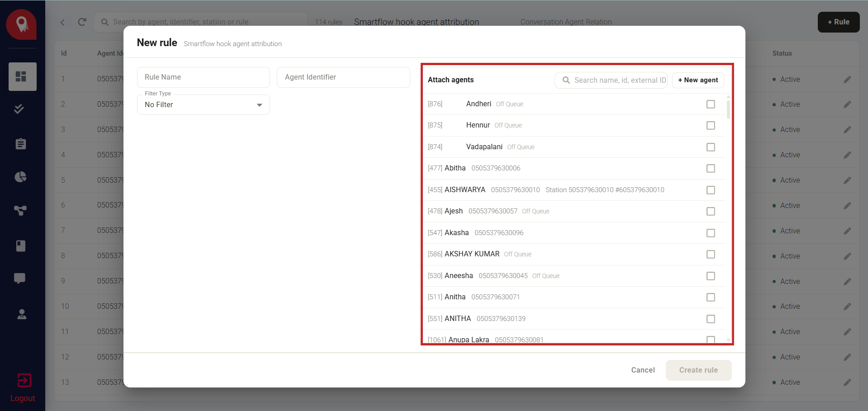Click the Logout icon
This screenshot has height=411, width=868.
pyautogui.click(x=24, y=381)
